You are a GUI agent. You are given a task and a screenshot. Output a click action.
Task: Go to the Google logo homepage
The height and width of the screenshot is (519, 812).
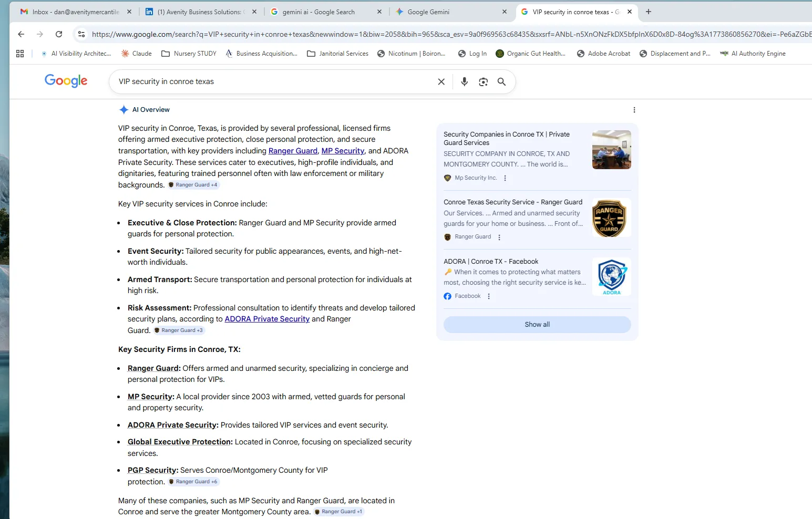coord(66,81)
